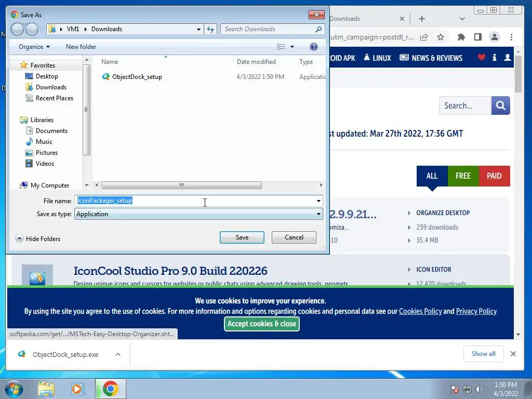Click the user account icon on Softpedia
The image size is (532, 399).
click(x=508, y=57)
